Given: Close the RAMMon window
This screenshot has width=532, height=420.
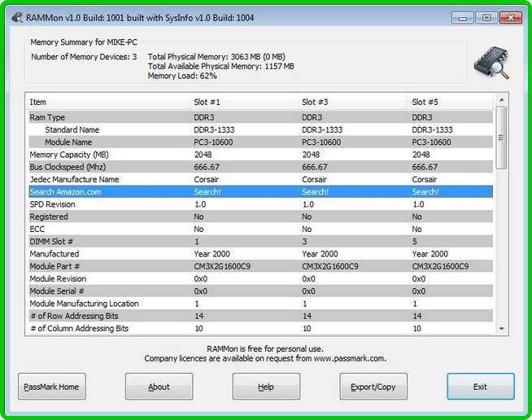Looking at the screenshot, I should pyautogui.click(x=511, y=18).
